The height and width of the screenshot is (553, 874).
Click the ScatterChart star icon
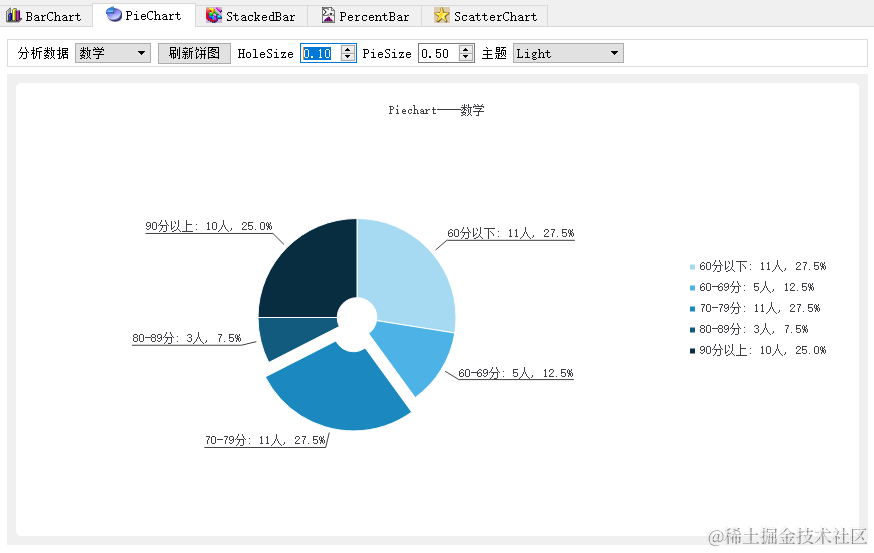441,16
